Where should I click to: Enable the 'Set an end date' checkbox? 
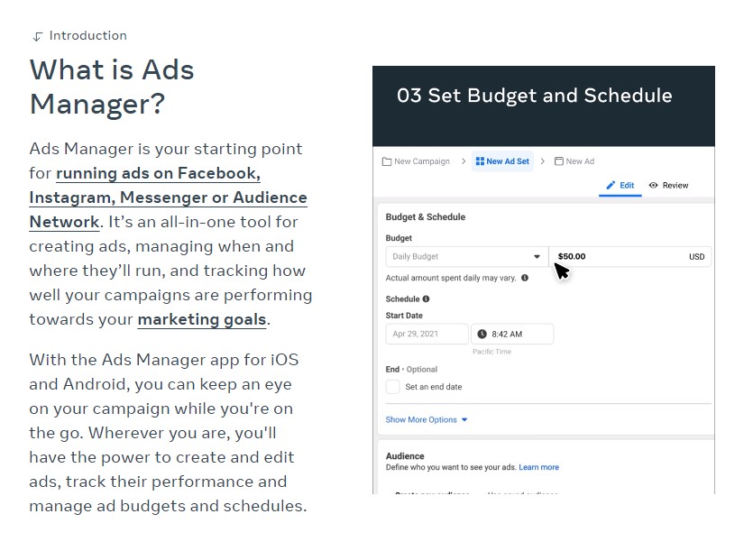coord(393,387)
